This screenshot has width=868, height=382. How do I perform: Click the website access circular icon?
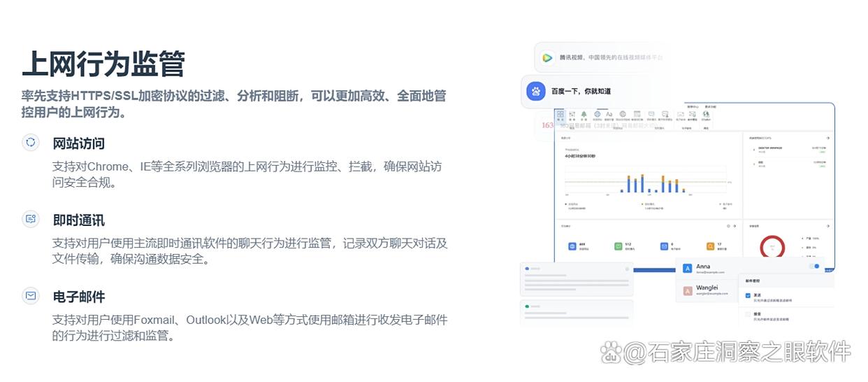coord(31,143)
